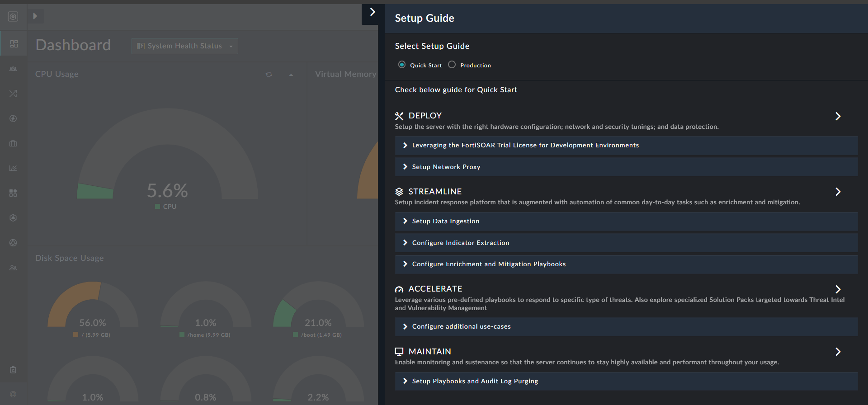868x405 pixels.
Task: Click the FortiSOAR logo at sidebar top
Action: pos(13,17)
